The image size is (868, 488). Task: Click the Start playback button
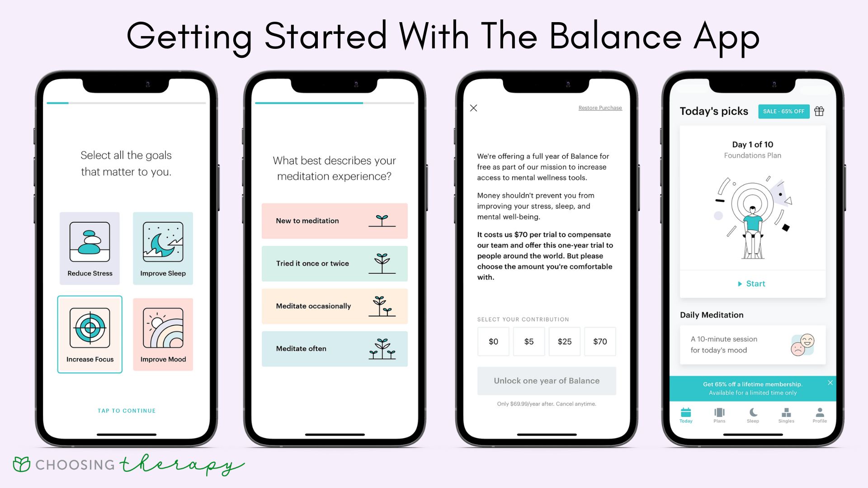point(751,284)
